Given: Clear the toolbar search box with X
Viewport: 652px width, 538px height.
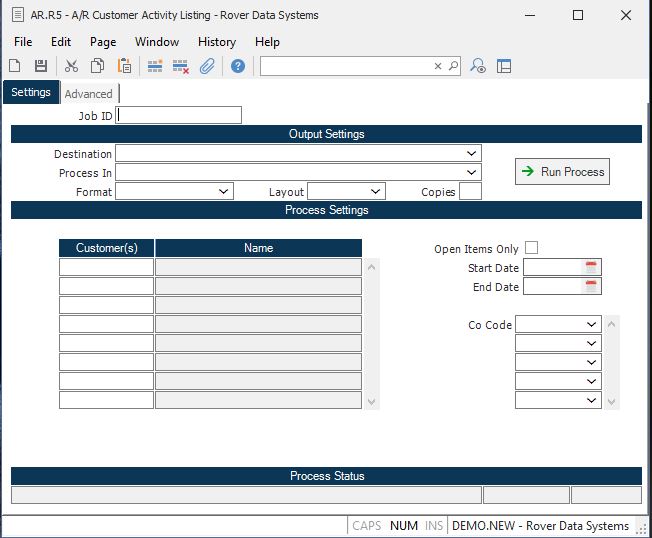Looking at the screenshot, I should (x=438, y=66).
